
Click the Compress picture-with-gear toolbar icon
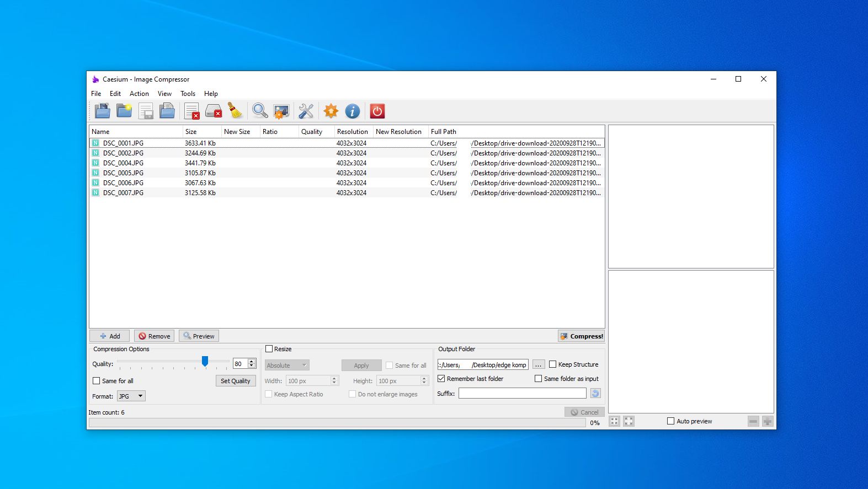(x=281, y=111)
